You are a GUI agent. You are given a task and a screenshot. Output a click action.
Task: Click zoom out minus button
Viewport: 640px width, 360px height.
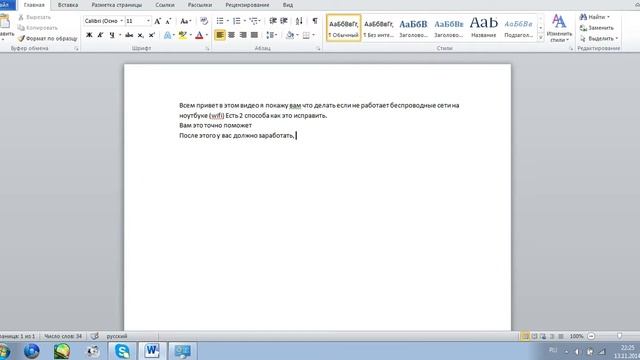click(591, 336)
